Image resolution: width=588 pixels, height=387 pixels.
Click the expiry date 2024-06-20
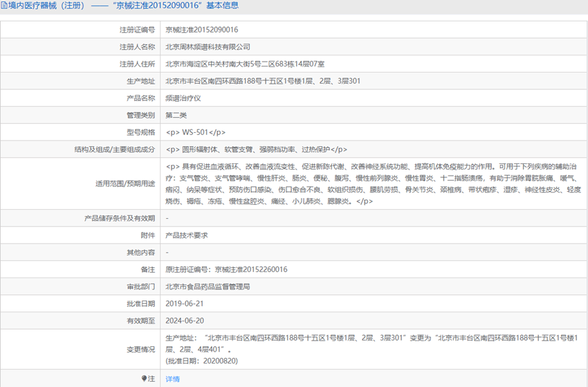(185, 321)
